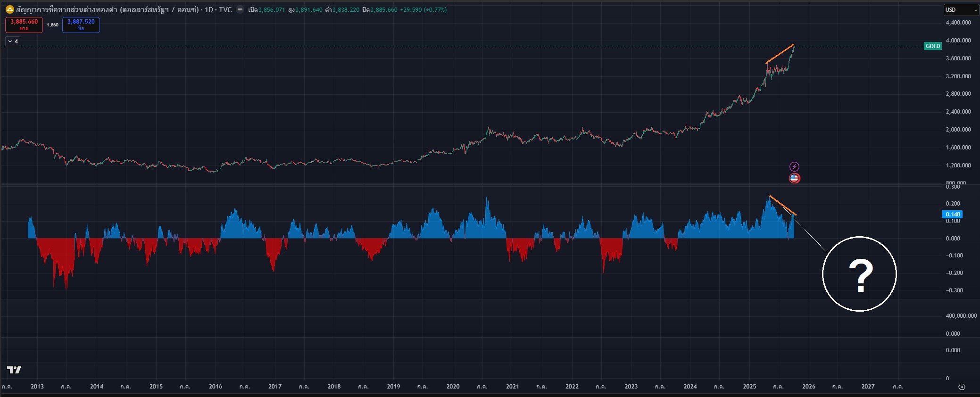Click the 2018 label on the time axis

pos(334,387)
